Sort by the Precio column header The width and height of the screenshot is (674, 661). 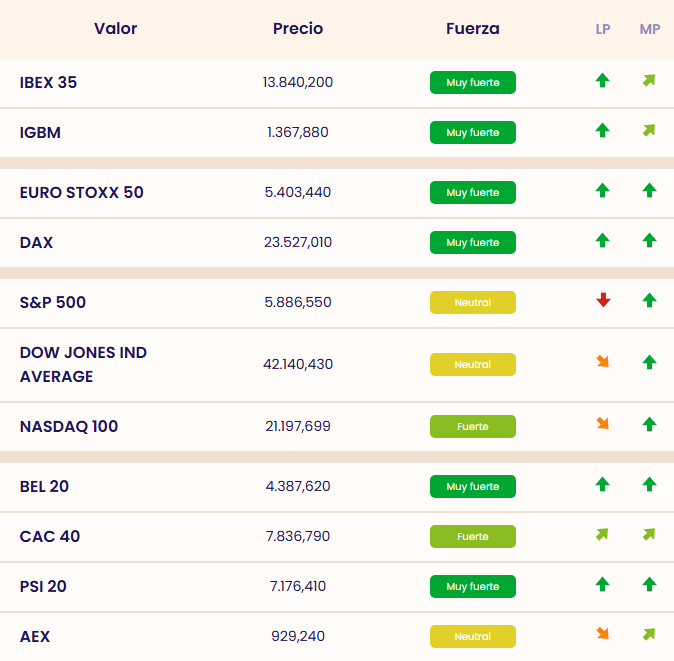(x=298, y=29)
